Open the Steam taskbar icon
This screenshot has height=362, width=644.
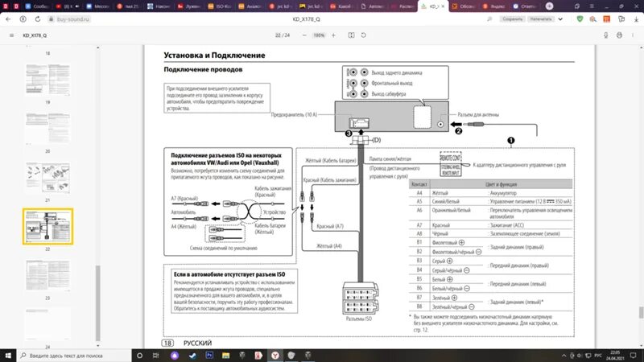point(192,356)
